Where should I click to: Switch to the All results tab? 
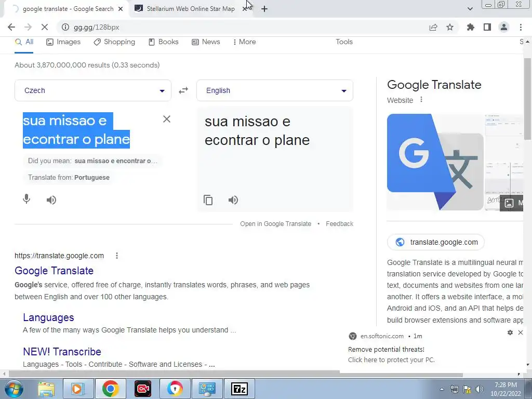pyautogui.click(x=24, y=42)
